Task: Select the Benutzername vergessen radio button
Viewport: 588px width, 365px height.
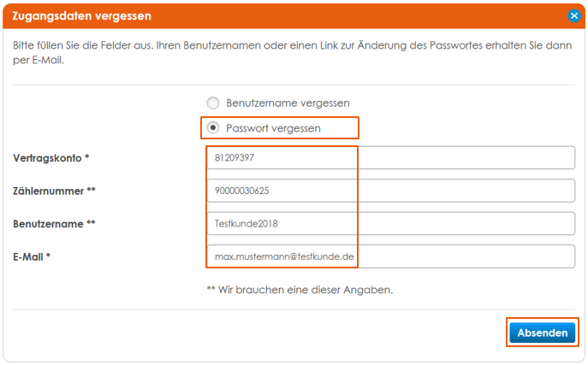Action: coord(213,103)
